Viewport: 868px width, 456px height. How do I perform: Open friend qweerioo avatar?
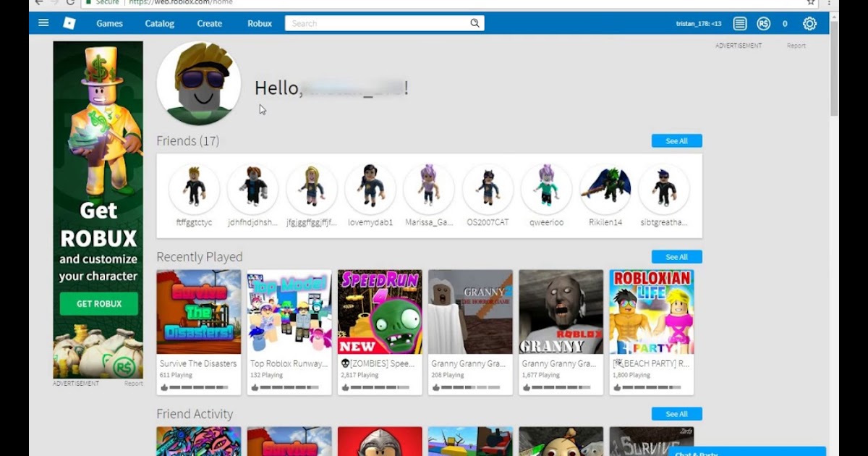(546, 189)
